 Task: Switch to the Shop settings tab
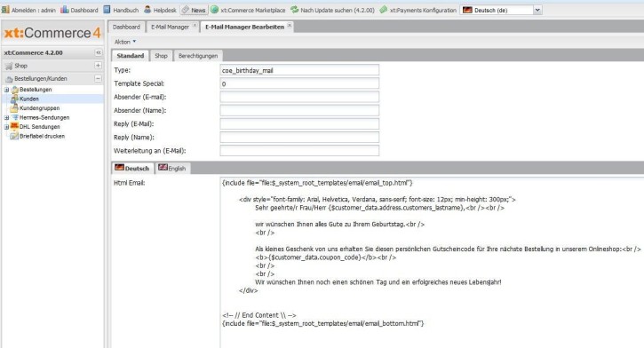[x=161, y=55]
